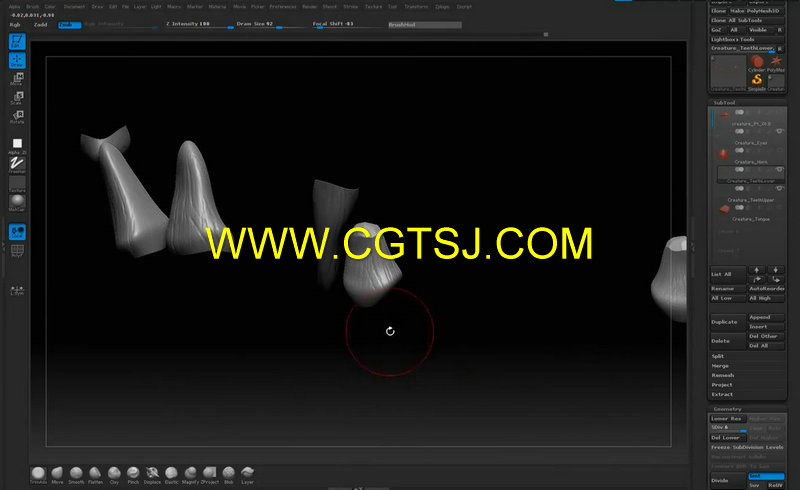Open the Alpha menu
800x490 pixels.
14,7
